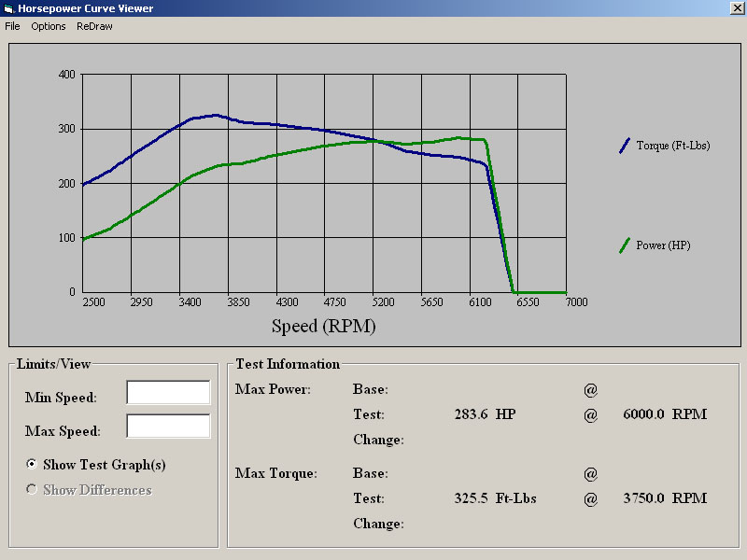Click the 5650 x-axis tick label
The image size is (747, 560).
click(x=431, y=302)
